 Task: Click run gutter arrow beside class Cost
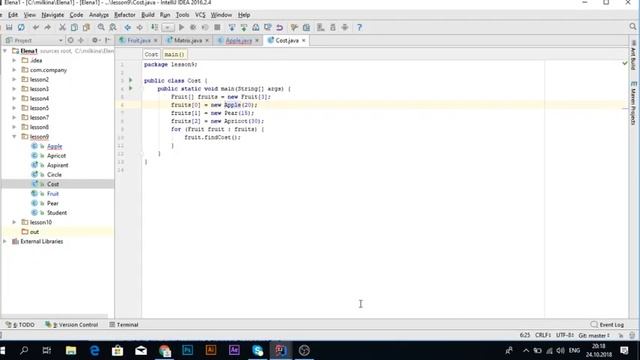(x=131, y=80)
